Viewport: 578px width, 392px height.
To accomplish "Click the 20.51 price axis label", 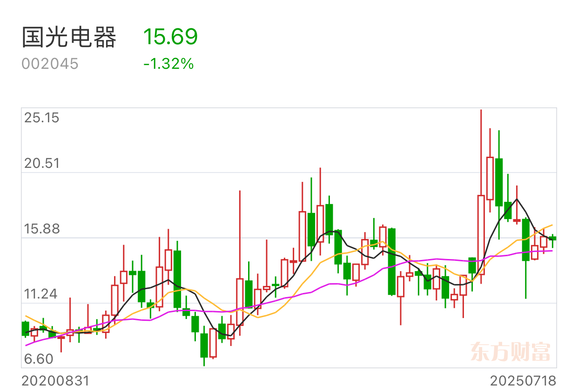I will pos(42,163).
